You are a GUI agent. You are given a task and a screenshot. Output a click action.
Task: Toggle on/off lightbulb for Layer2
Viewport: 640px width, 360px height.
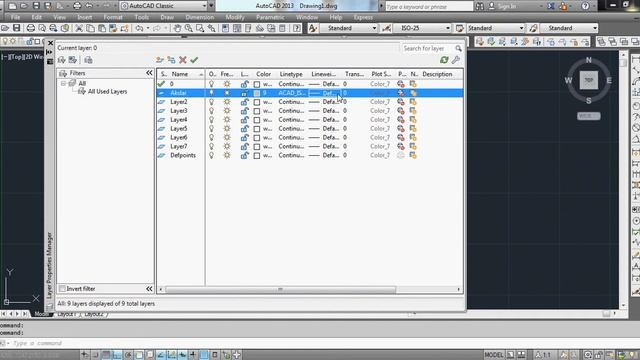[211, 102]
